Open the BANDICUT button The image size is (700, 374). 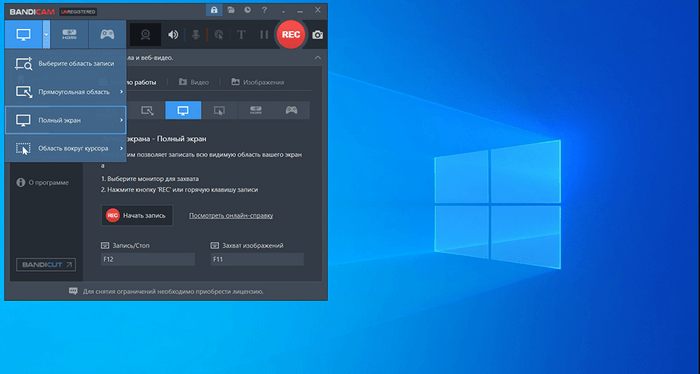click(46, 265)
